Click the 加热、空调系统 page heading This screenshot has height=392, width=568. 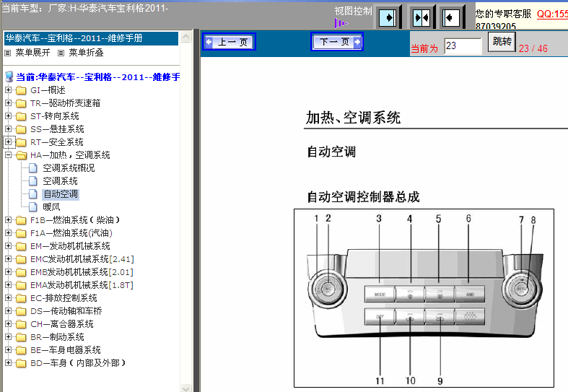coord(353,118)
